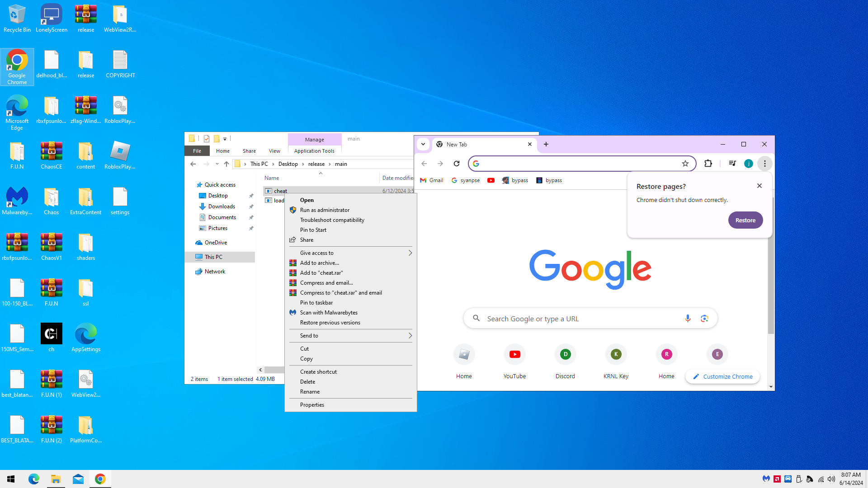The width and height of the screenshot is (868, 488).
Task: Open Chrome Extensions puzzle icon
Action: (708, 164)
